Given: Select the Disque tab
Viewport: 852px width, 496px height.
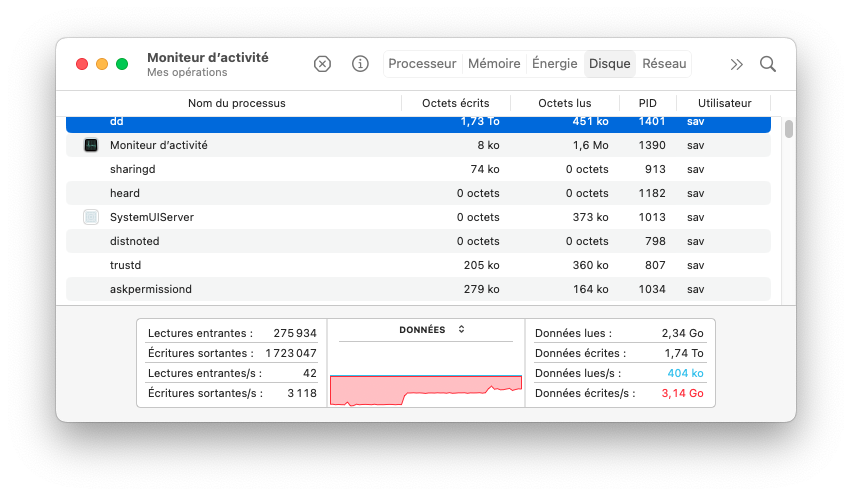Looking at the screenshot, I should (x=609, y=64).
